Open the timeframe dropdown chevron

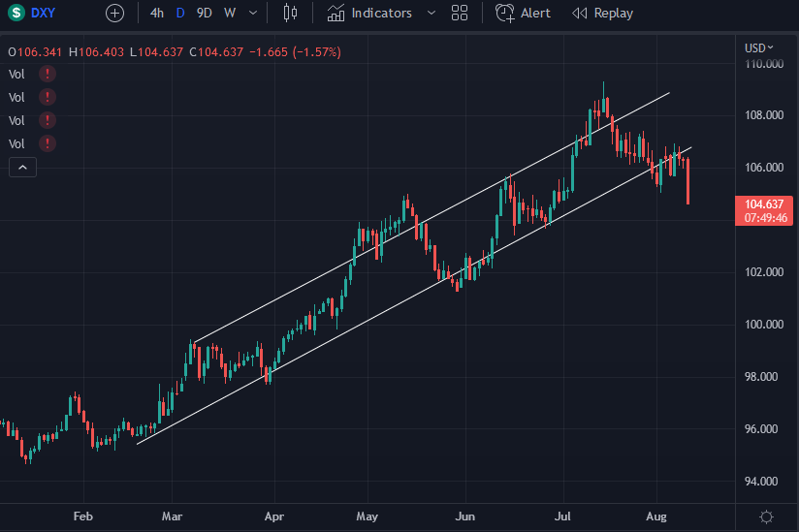tap(253, 13)
